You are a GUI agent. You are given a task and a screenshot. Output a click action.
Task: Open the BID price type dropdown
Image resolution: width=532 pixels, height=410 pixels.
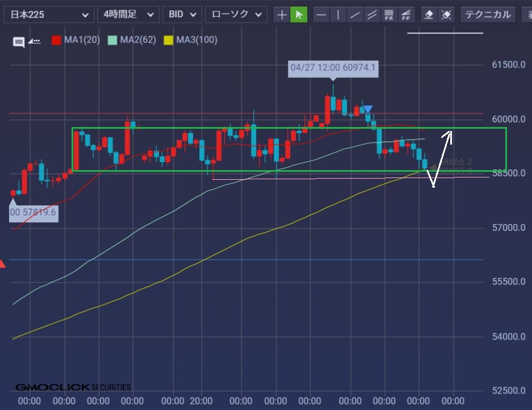pos(182,15)
